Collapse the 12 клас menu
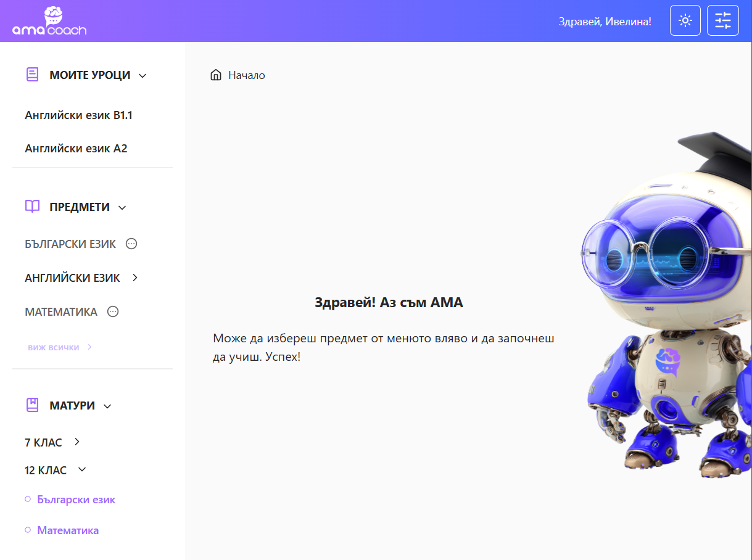Screen dimensions: 752x560 [82, 469]
